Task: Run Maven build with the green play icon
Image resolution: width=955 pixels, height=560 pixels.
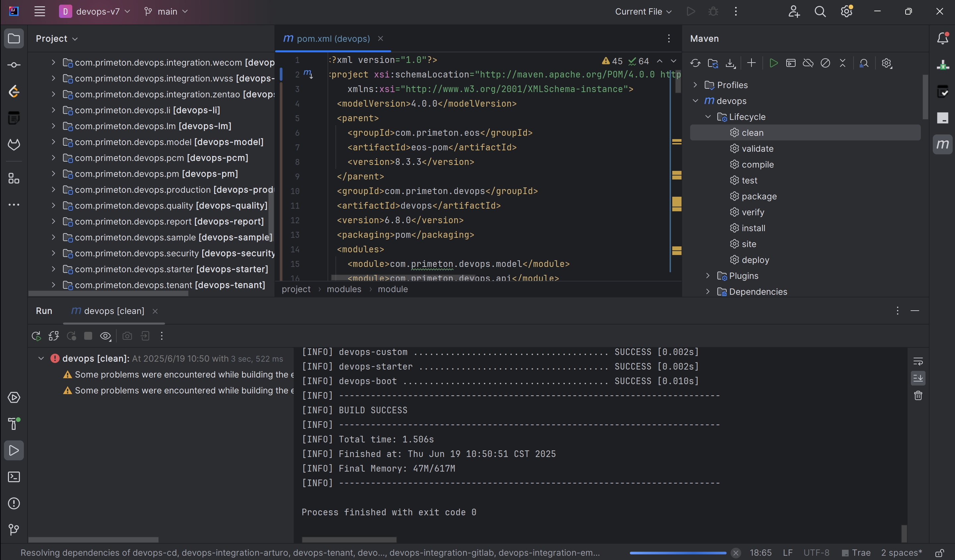Action: coord(773,63)
